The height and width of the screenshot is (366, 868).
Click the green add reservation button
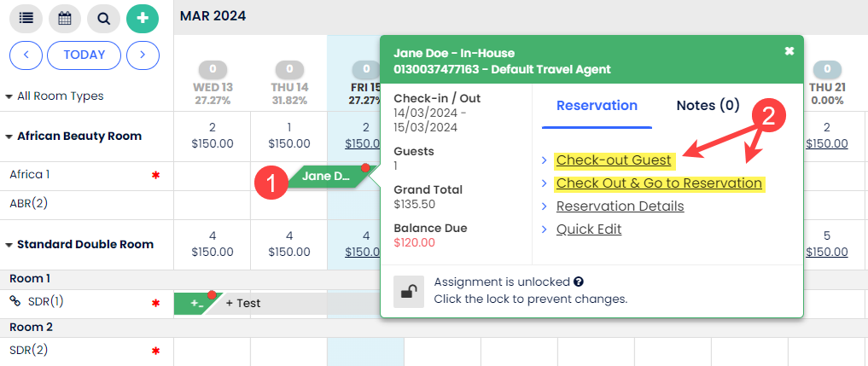click(143, 18)
